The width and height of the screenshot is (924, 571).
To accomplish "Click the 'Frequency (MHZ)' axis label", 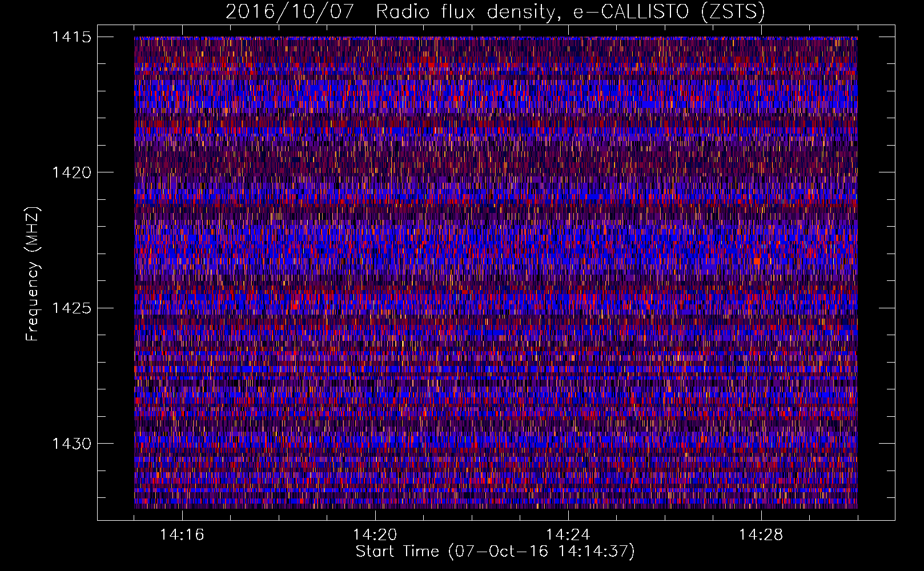I will pyautogui.click(x=33, y=274).
